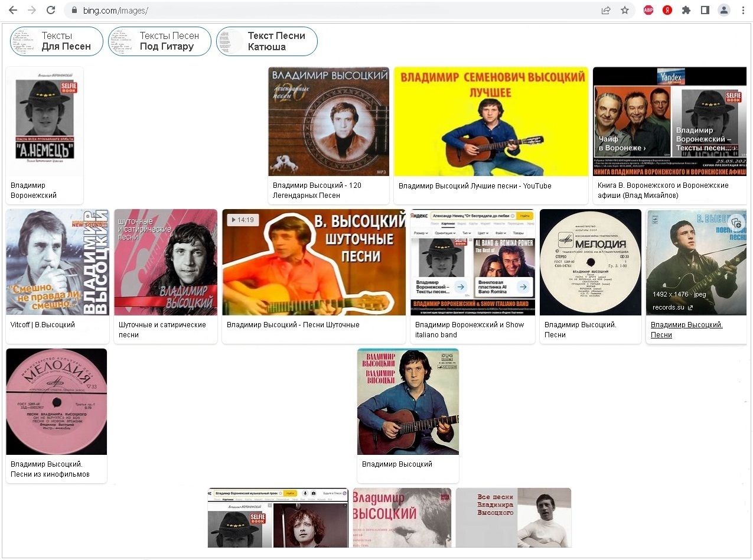Bookmark this page with the star icon

[625, 10]
